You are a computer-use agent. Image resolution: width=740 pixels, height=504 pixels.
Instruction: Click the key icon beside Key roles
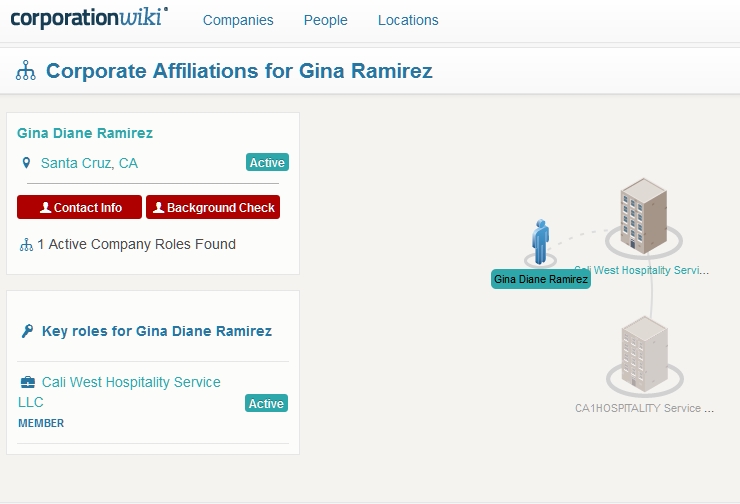pos(27,331)
